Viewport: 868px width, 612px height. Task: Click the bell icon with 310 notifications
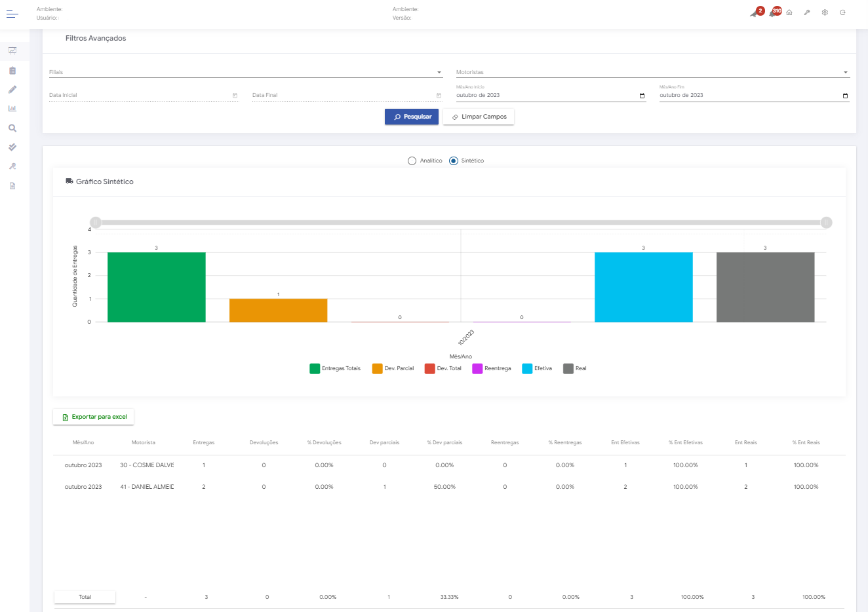coord(773,13)
